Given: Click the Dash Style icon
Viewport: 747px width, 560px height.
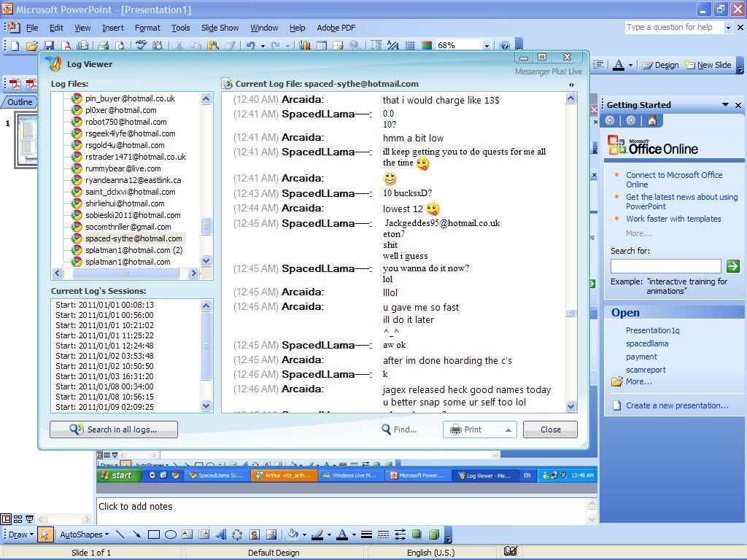Looking at the screenshot, I should (383, 534).
